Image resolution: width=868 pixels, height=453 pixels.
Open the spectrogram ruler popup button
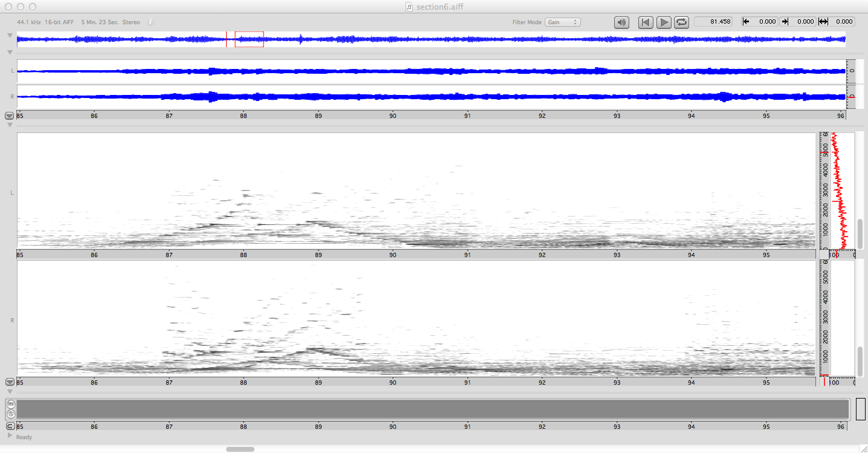(10, 382)
